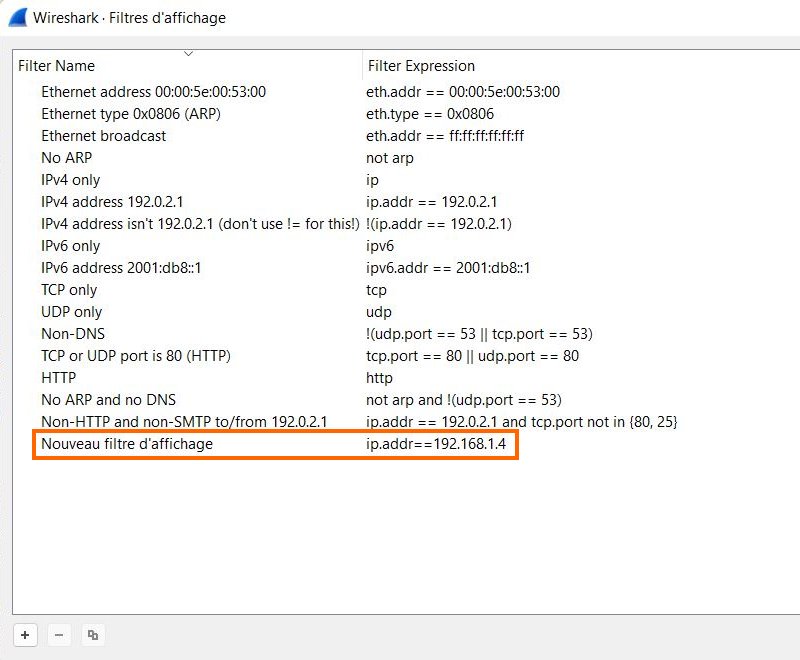Select the 'IPv6 address 2001:db8::1' filter name

121,267
